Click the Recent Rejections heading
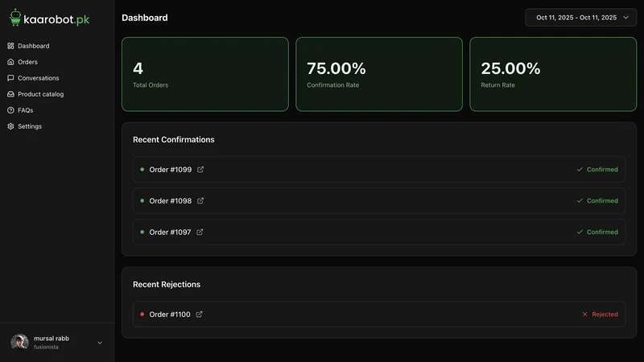The image size is (644, 362). tap(167, 285)
